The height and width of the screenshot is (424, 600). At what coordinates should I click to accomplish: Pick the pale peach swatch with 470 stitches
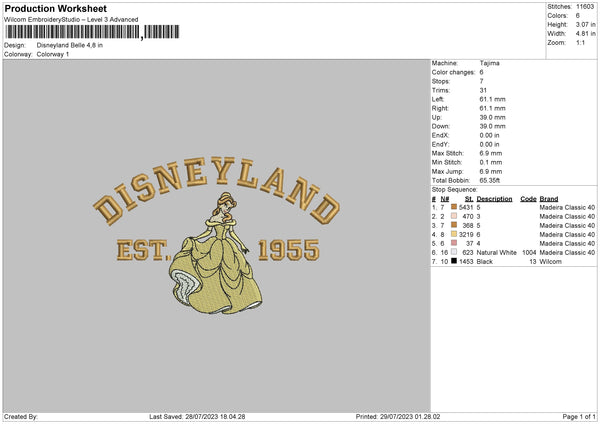[x=454, y=216]
